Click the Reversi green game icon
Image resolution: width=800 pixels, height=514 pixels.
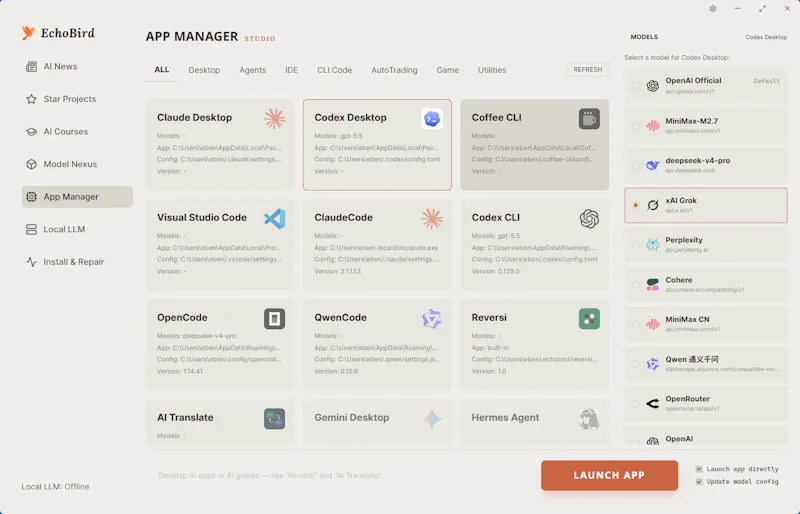tap(589, 319)
